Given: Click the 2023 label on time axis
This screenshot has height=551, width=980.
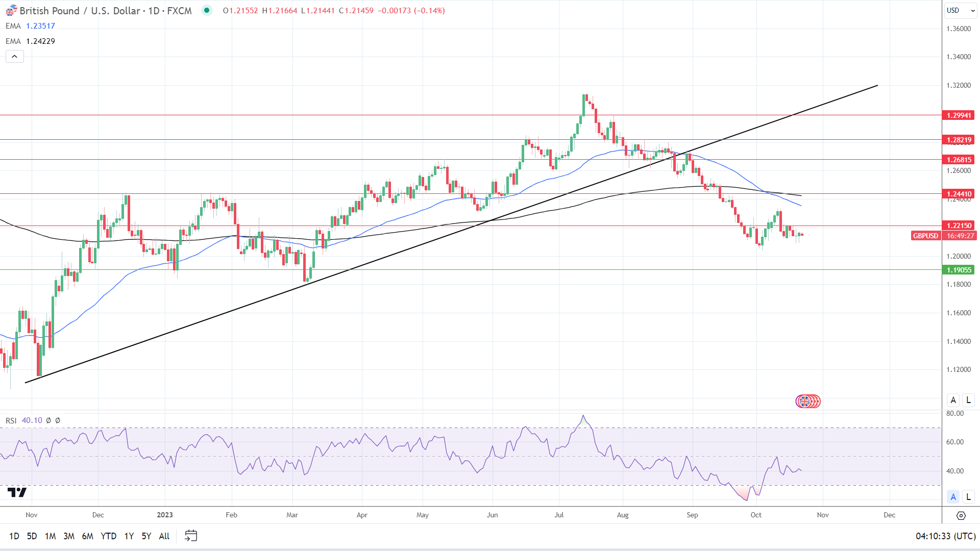Looking at the screenshot, I should pos(165,515).
